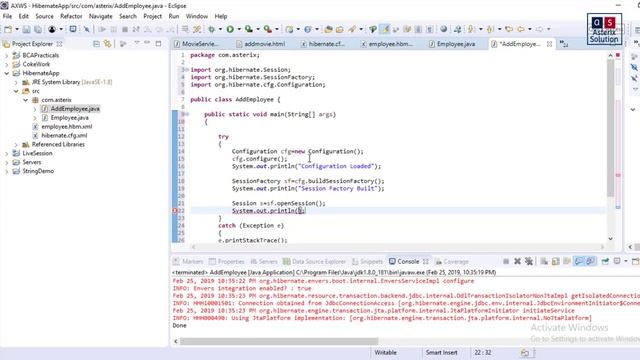Open Project Explorer view menu

pyautogui.click(x=137, y=43)
